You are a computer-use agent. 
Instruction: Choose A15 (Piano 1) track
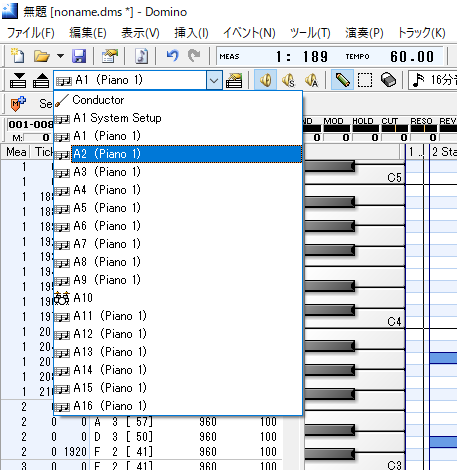pos(178,388)
